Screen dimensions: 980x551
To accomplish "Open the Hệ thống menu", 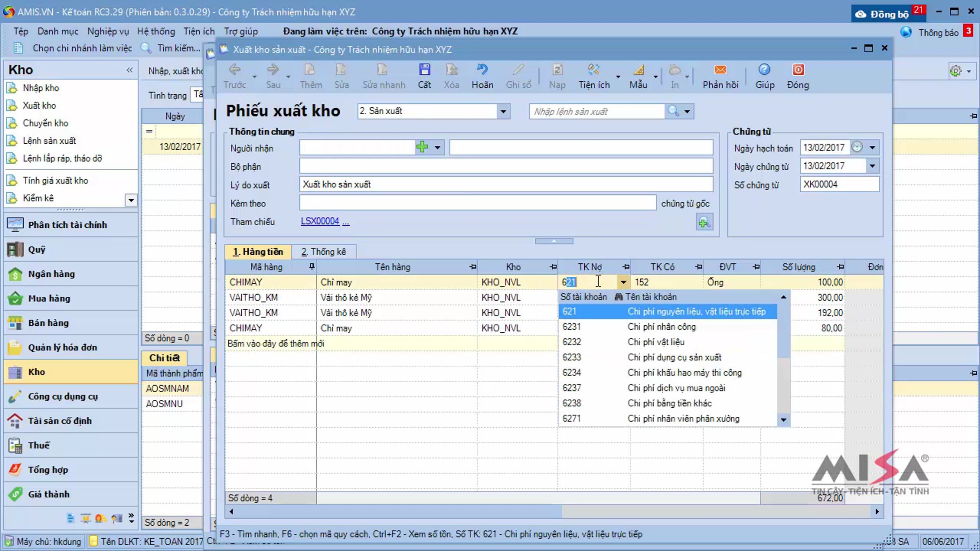I will pos(156,31).
